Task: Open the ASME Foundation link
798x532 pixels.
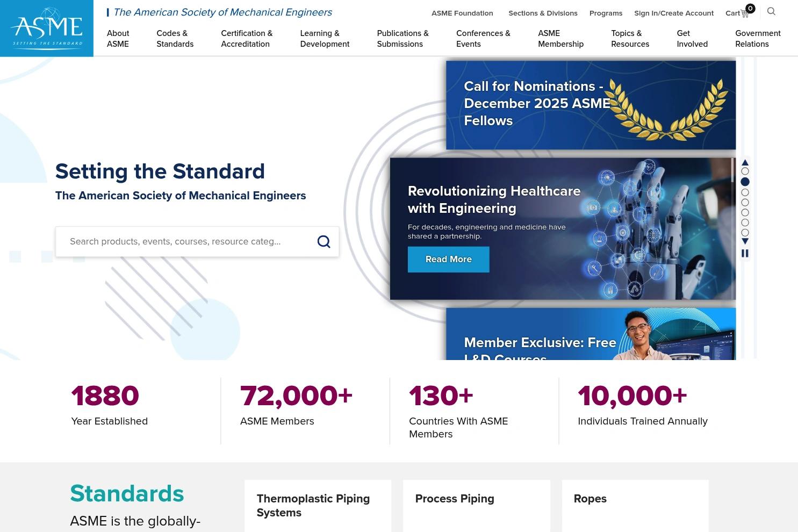Action: 462,13
